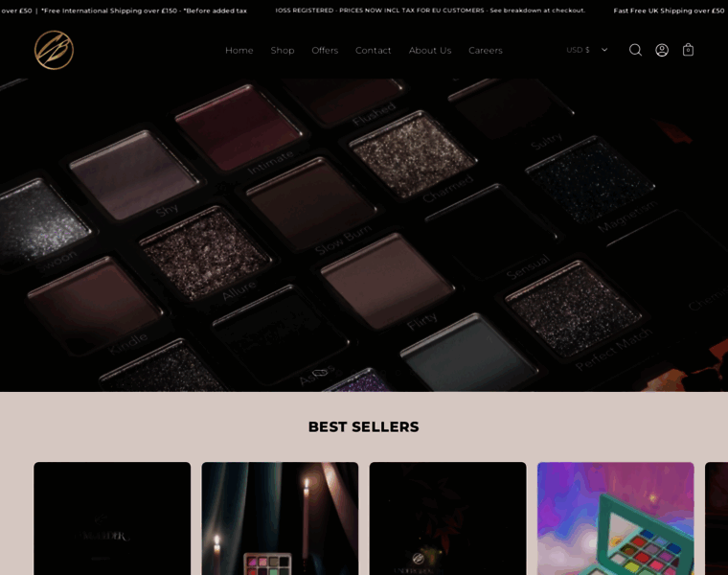Open the Shop menu
The height and width of the screenshot is (575, 728).
pos(283,50)
